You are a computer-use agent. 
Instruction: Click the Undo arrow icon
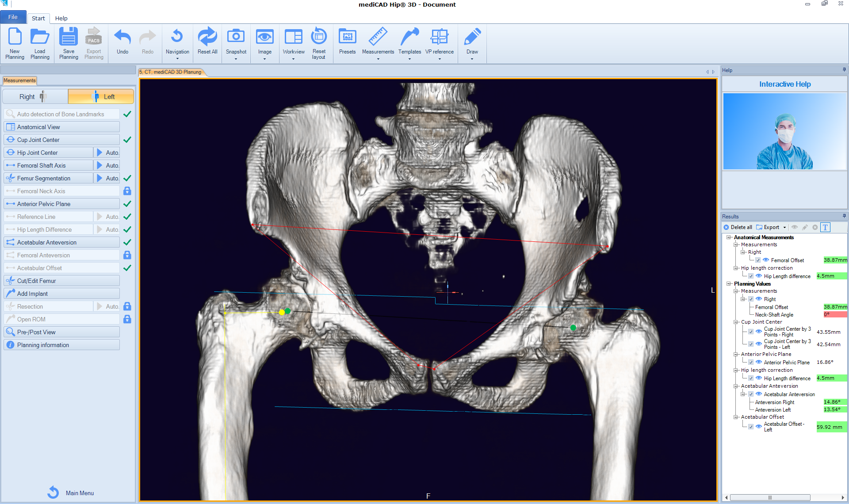click(122, 37)
